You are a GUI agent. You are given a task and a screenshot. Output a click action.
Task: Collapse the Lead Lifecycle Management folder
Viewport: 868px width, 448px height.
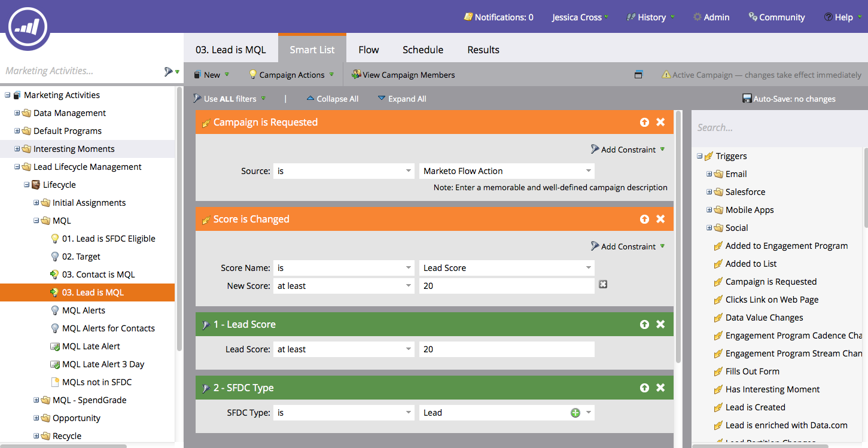[17, 167]
